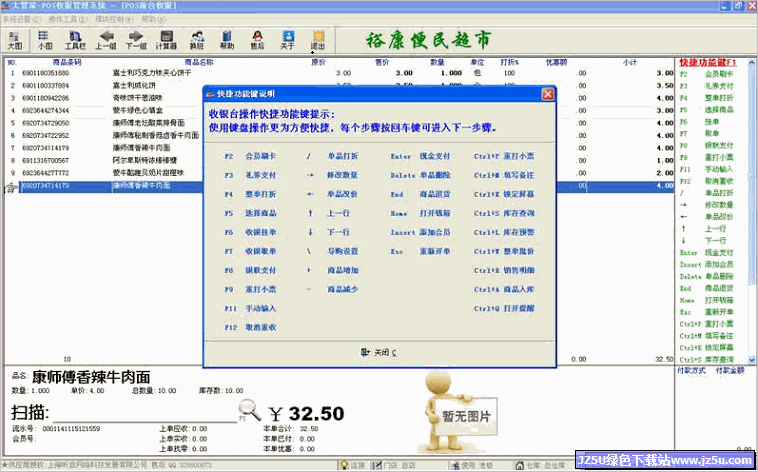Open the 帮助 menu in the menu bar
The image size is (758, 472).
coord(153,19)
